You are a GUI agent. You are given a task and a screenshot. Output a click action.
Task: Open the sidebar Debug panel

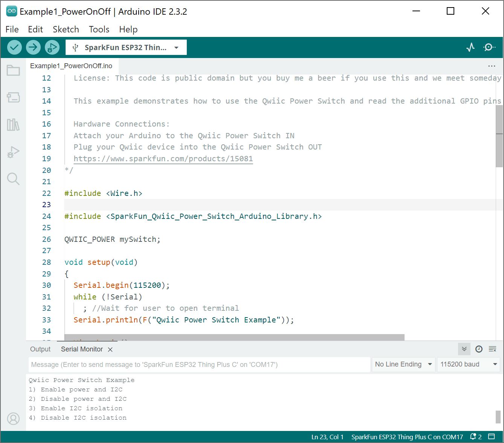click(13, 152)
